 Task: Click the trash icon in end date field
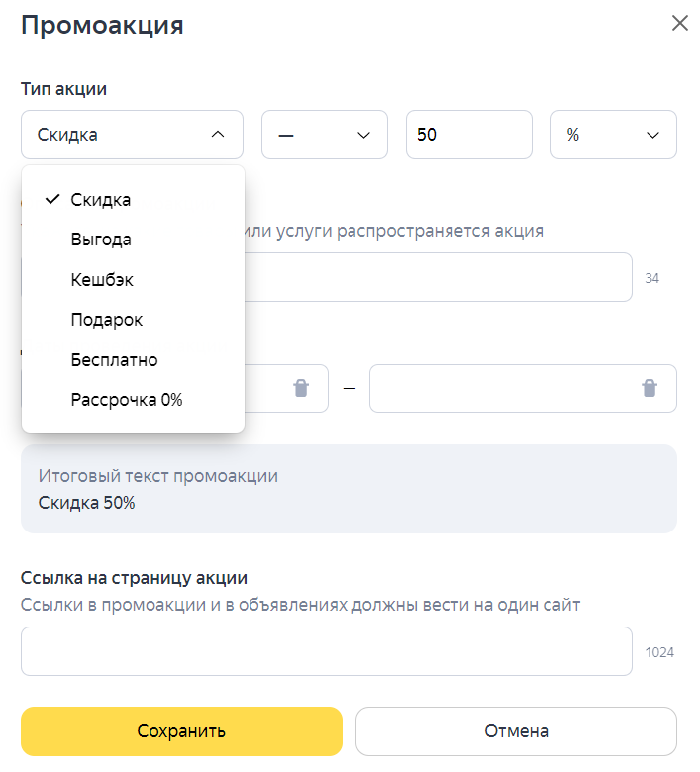click(x=650, y=388)
